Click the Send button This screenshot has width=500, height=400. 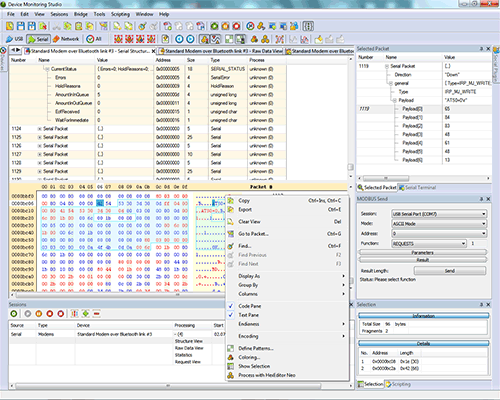450,271
